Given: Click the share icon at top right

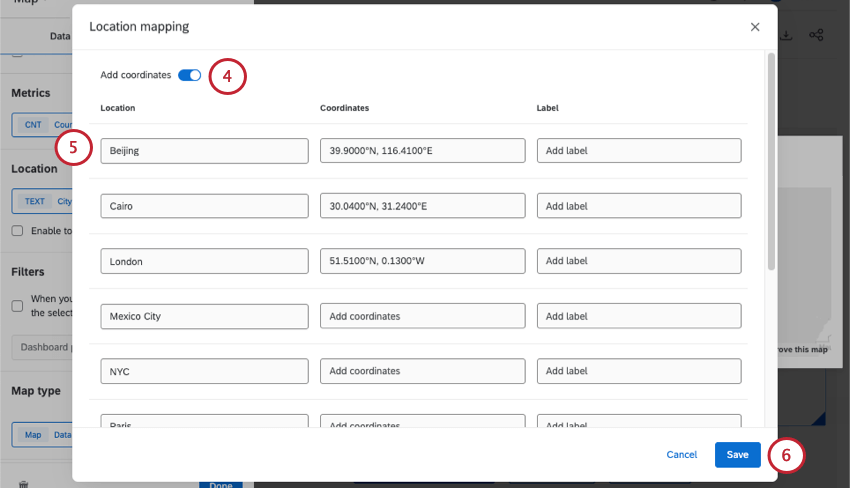Looking at the screenshot, I should point(817,35).
